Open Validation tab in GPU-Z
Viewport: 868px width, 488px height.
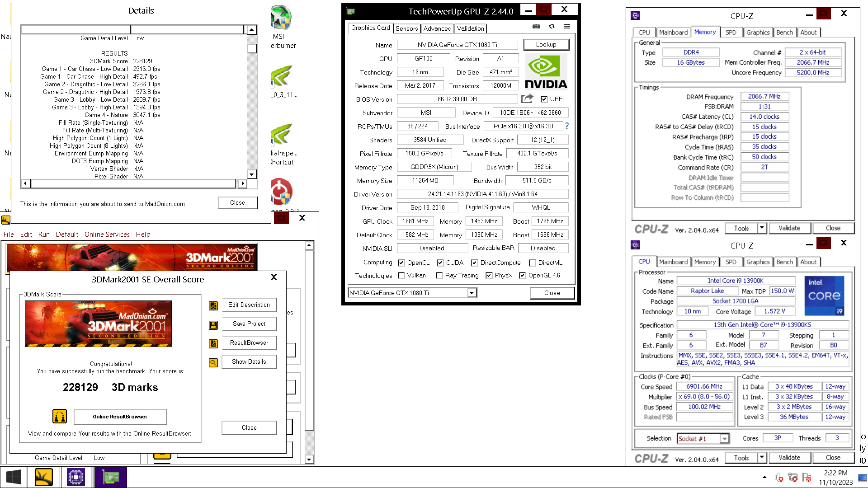coord(471,28)
